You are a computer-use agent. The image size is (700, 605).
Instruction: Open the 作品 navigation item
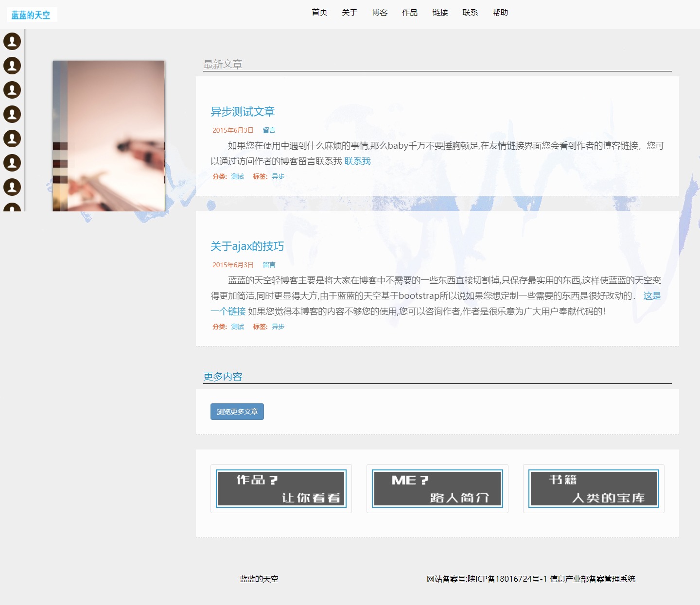pyautogui.click(x=410, y=13)
